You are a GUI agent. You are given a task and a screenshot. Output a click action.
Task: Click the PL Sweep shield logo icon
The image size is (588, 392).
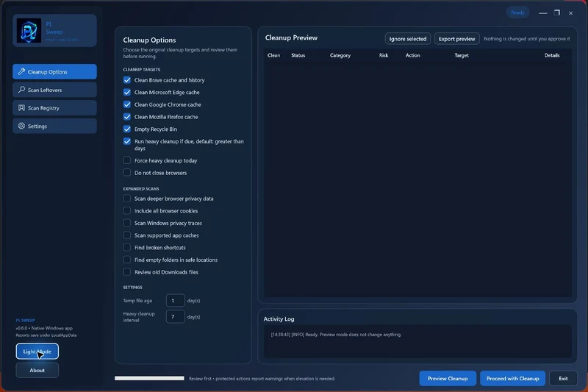(29, 30)
